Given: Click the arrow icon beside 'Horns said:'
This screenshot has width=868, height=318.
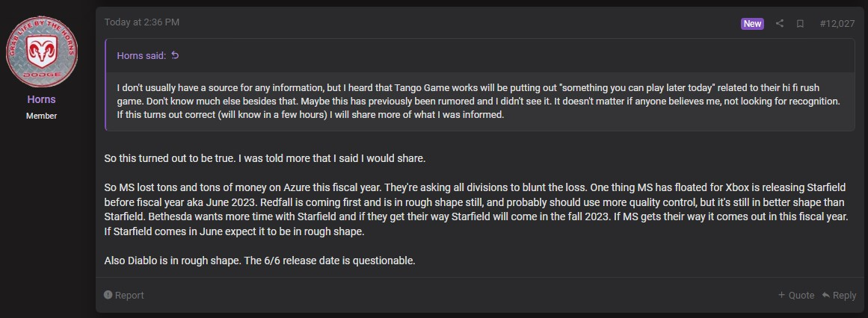Looking at the screenshot, I should coord(175,55).
